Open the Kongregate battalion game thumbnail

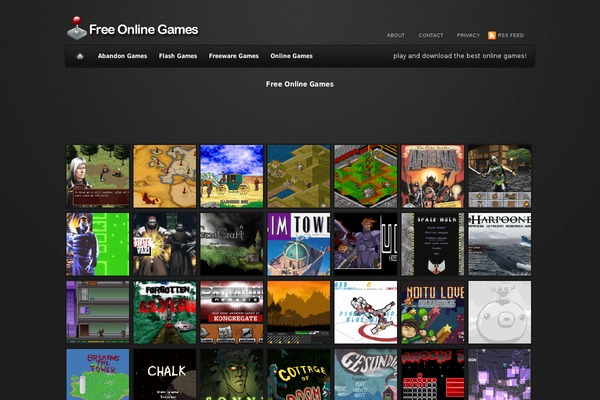tap(232, 312)
